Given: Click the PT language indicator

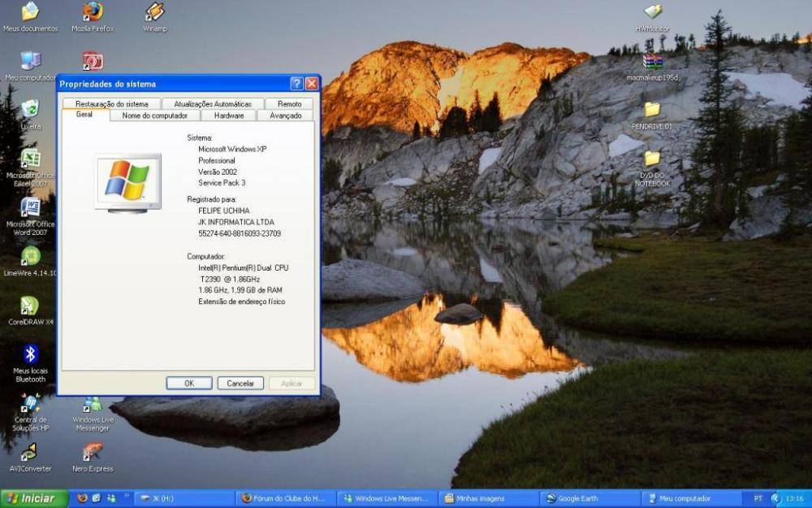Looking at the screenshot, I should [758, 499].
